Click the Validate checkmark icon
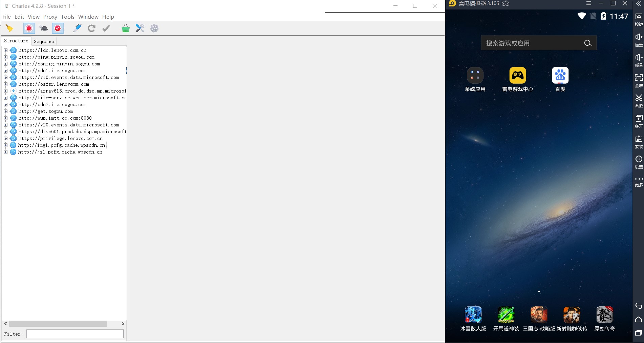 click(106, 28)
